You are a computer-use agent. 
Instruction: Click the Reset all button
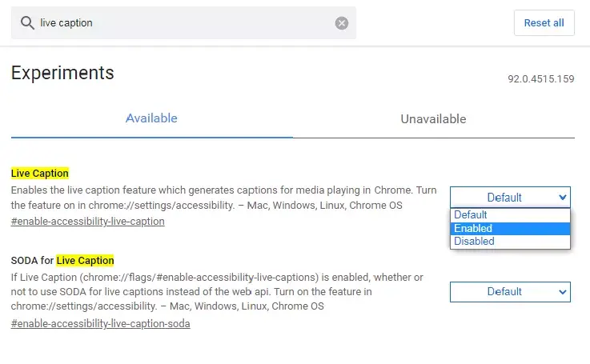click(544, 23)
